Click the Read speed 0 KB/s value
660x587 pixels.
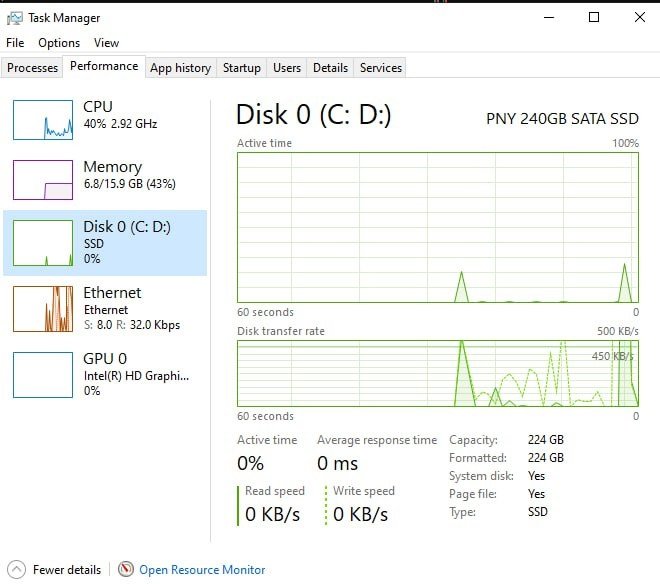272,514
